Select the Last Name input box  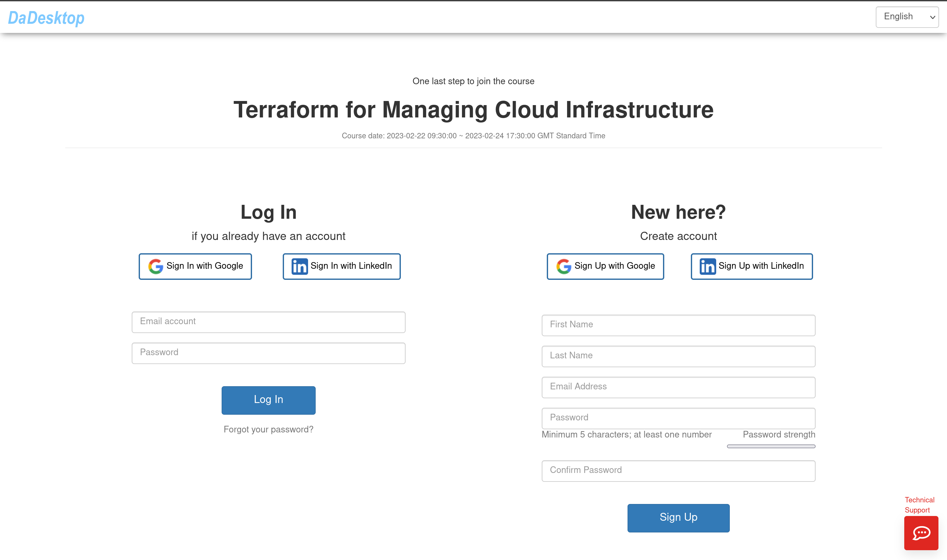[x=678, y=356]
